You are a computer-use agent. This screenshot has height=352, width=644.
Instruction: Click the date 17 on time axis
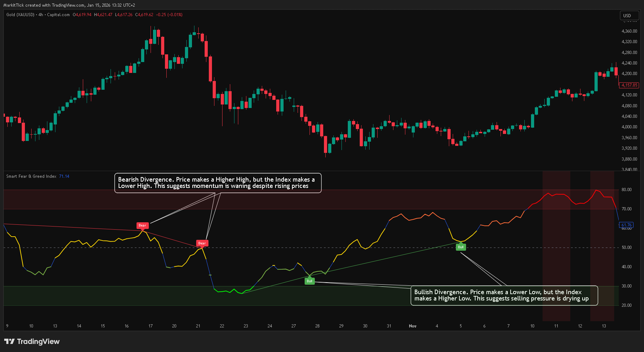click(x=151, y=326)
